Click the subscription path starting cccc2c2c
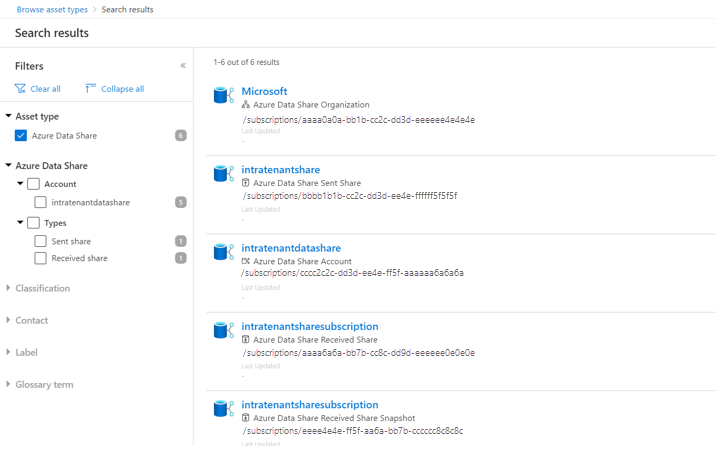This screenshot has width=720, height=465. pos(352,273)
